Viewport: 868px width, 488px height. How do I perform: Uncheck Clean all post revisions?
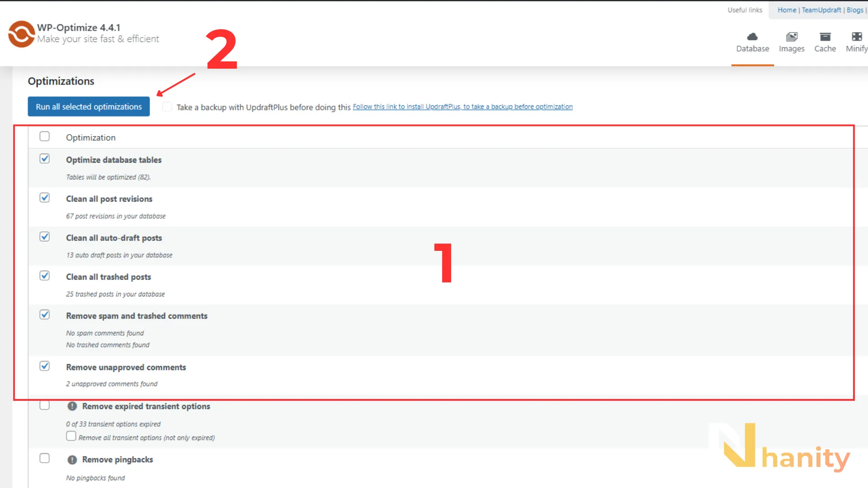point(44,197)
